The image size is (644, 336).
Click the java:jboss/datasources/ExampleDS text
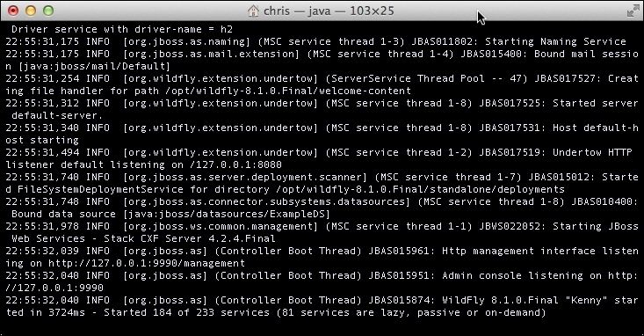(227, 214)
